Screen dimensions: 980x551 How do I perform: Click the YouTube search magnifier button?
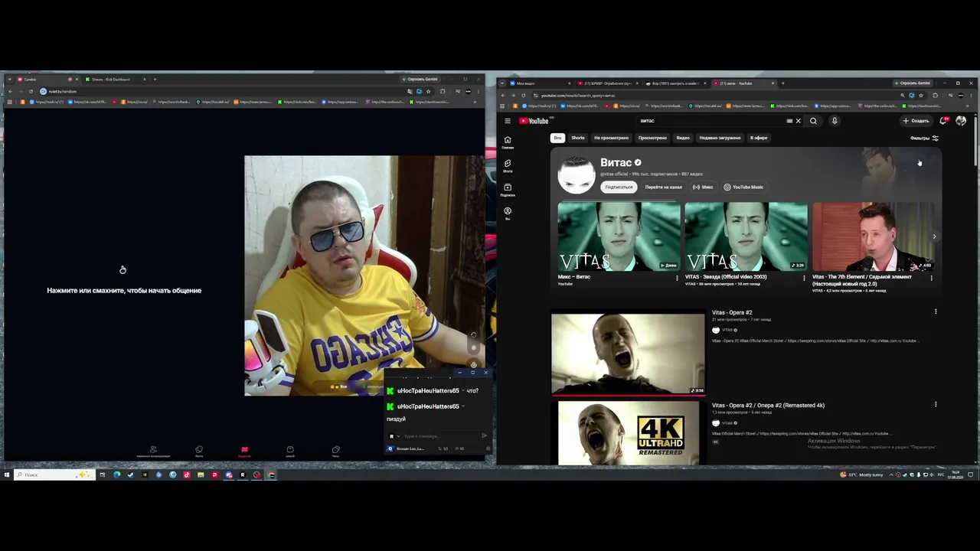(813, 121)
